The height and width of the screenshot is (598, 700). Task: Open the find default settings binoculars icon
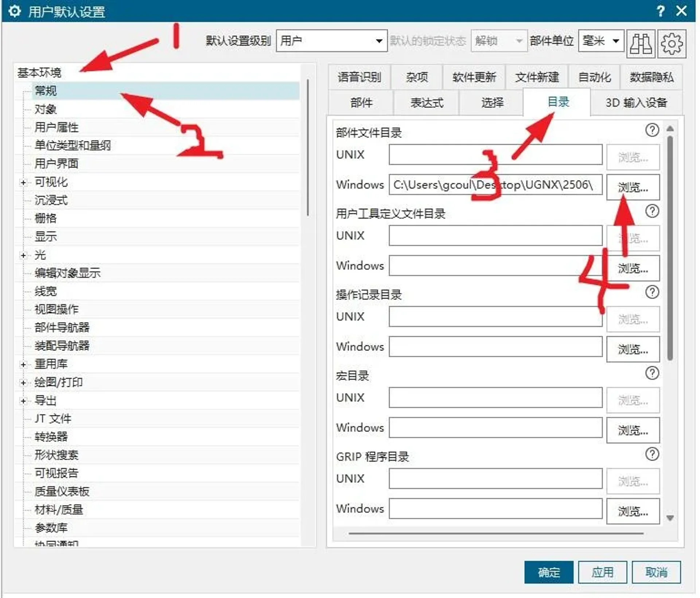point(641,44)
